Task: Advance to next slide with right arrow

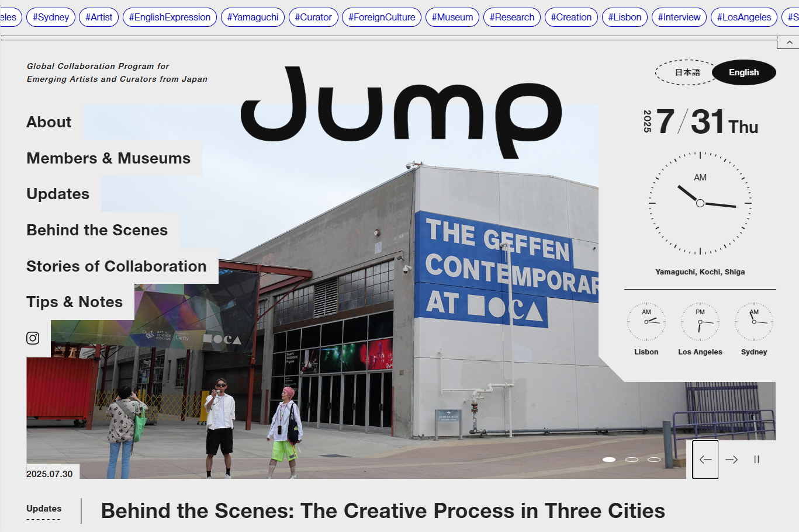Action: pos(731,460)
